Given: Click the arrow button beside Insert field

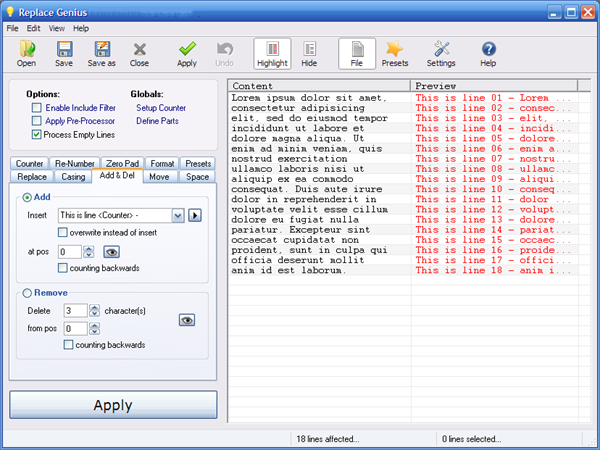Looking at the screenshot, I should (x=195, y=215).
